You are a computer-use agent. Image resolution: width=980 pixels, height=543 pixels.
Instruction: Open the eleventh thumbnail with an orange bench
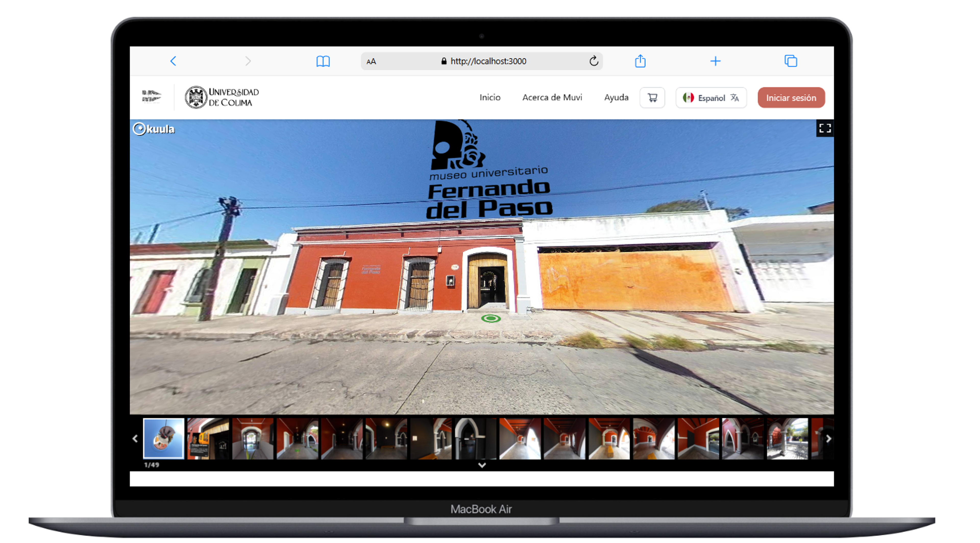pyautogui.click(x=609, y=438)
